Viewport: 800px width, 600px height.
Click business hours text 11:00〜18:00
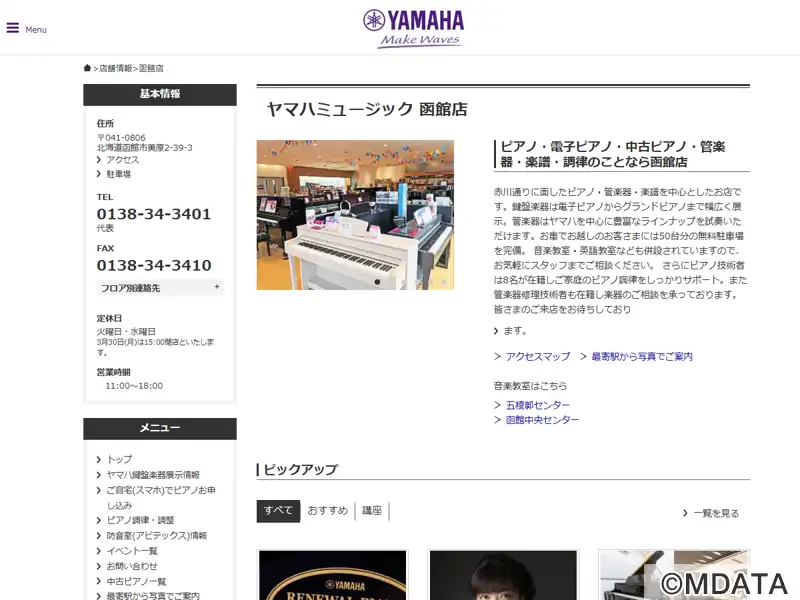(x=134, y=386)
